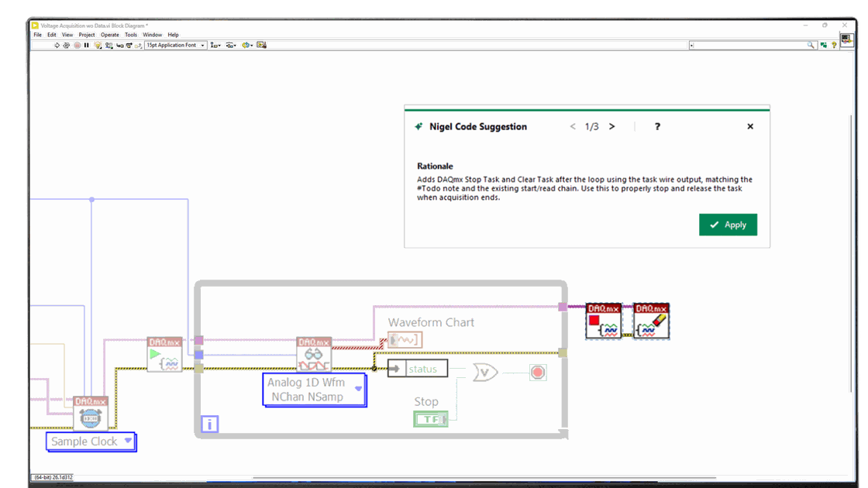Viewport: 868px width, 488px height.
Task: Open the 15pt Application Font dropdown
Action: click(x=175, y=46)
